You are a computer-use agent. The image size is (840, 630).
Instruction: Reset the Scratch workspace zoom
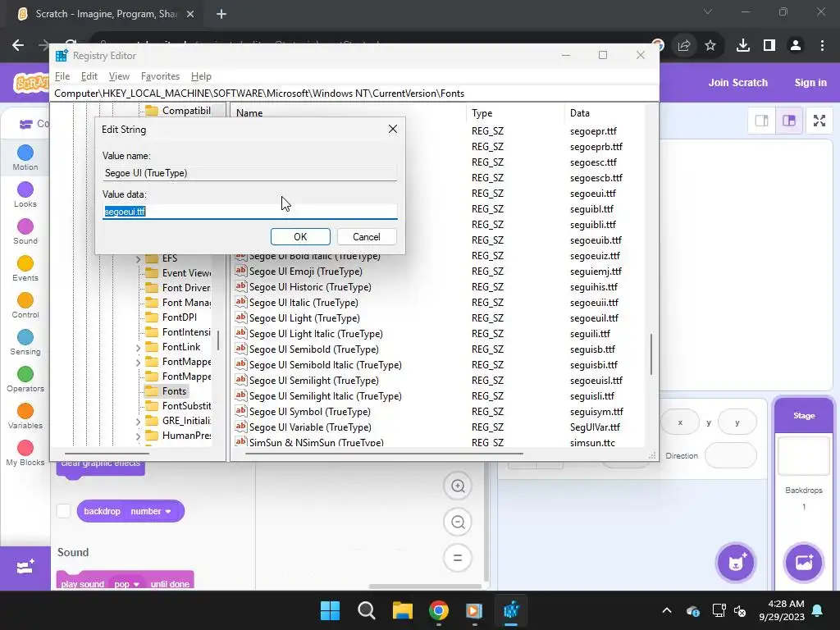click(x=458, y=558)
